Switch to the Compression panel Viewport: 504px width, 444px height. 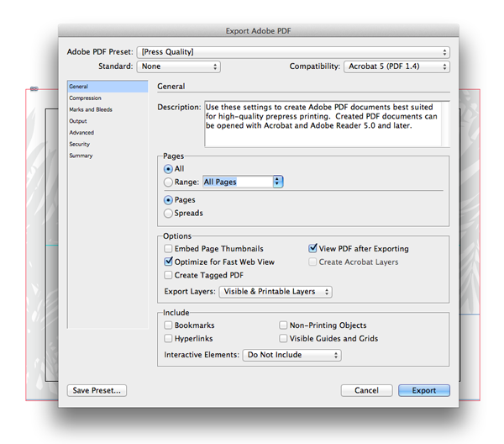tap(108, 98)
